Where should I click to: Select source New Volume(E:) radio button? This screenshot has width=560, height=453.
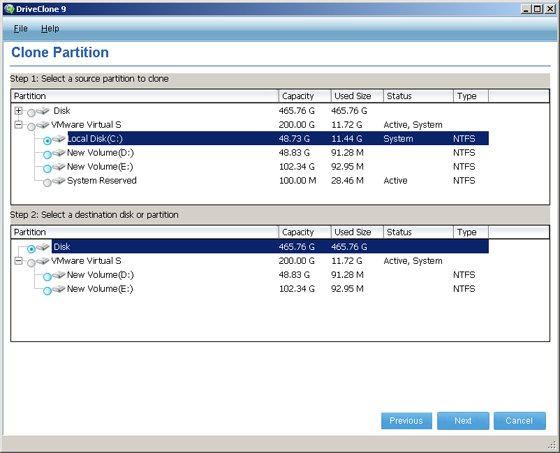point(47,169)
